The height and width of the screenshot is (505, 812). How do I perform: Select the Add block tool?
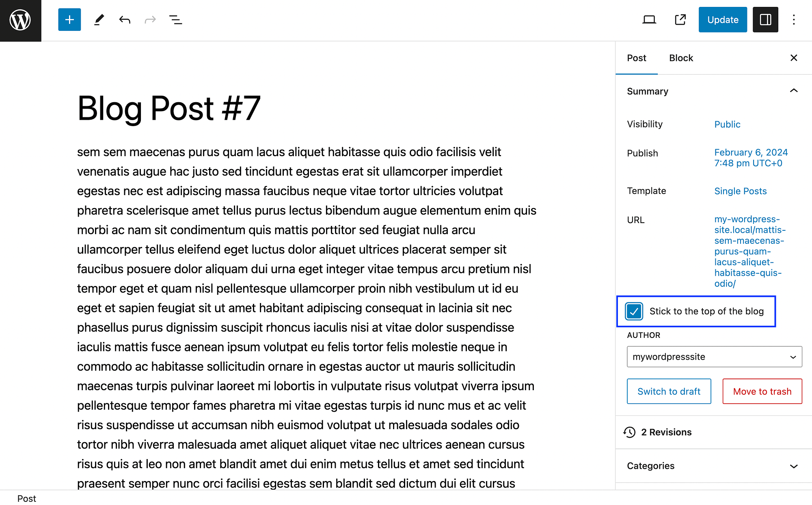(69, 20)
